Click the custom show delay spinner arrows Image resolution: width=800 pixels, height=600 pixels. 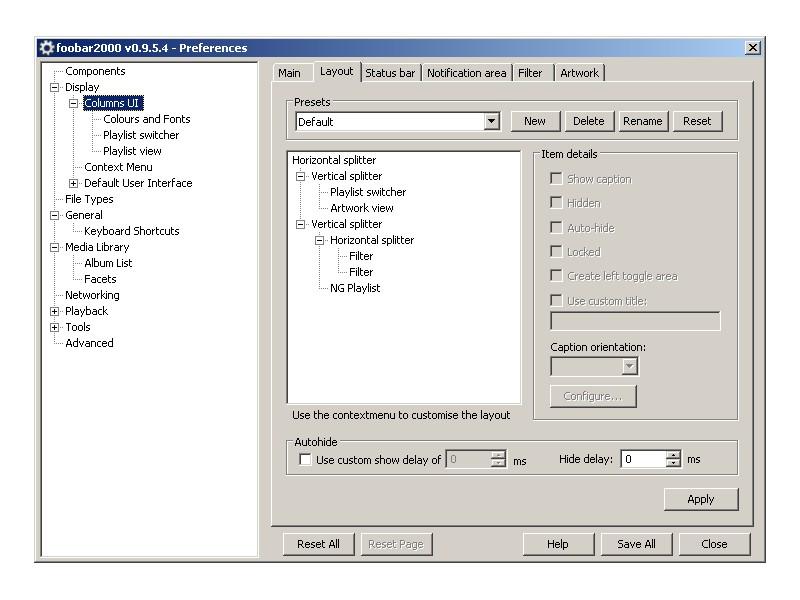coord(498,459)
